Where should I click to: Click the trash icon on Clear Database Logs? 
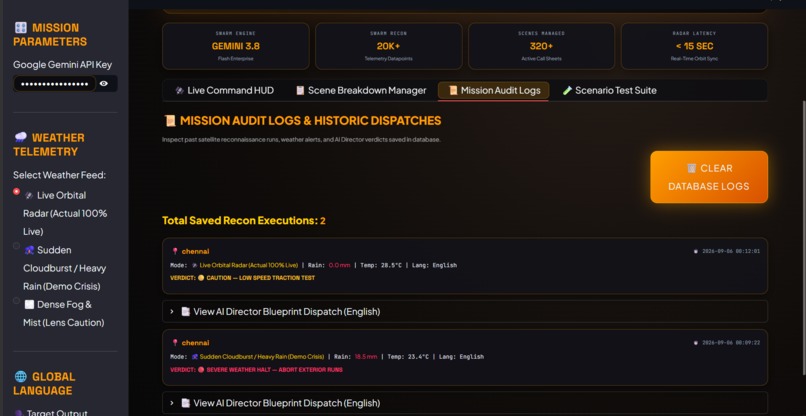coord(691,168)
